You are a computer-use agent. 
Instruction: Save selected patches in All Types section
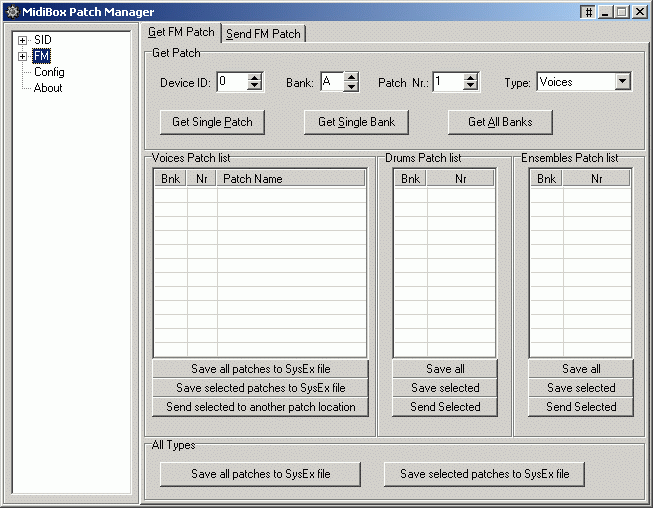pyautogui.click(x=484, y=474)
